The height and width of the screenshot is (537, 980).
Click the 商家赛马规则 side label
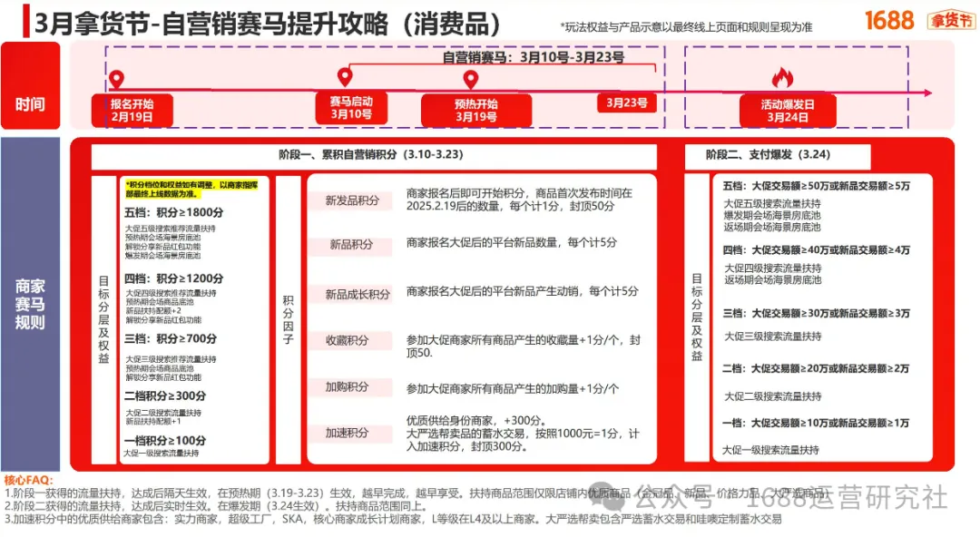point(30,305)
